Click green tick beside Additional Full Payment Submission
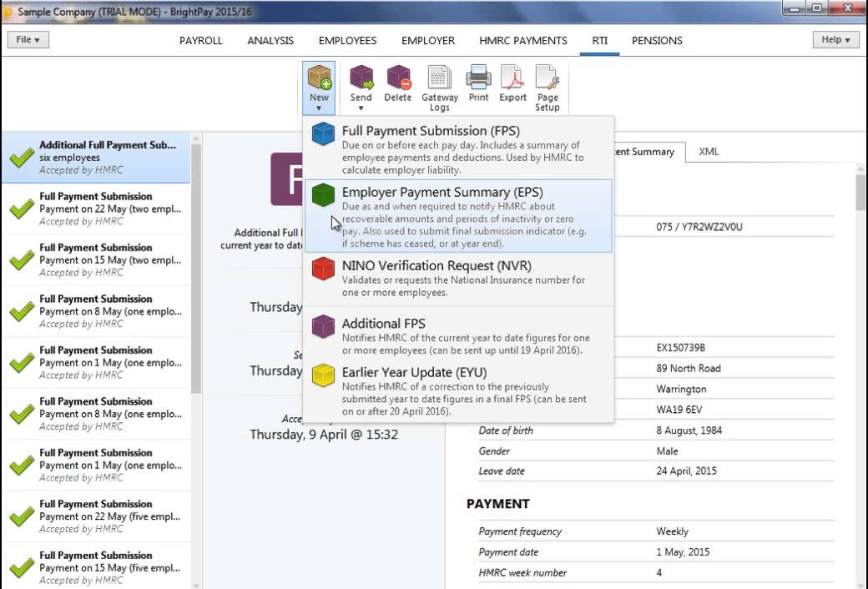Screen dimensions: 868x589 [x=22, y=158]
